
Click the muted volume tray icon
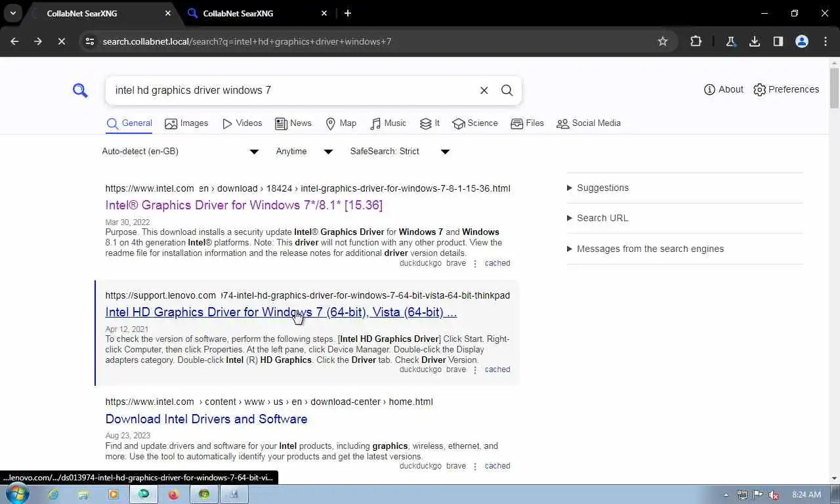click(774, 495)
